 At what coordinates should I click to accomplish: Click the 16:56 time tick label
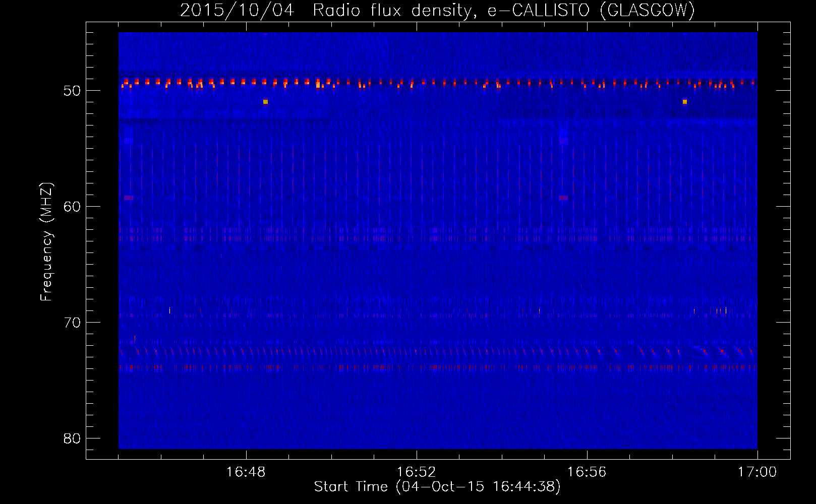click(x=587, y=472)
